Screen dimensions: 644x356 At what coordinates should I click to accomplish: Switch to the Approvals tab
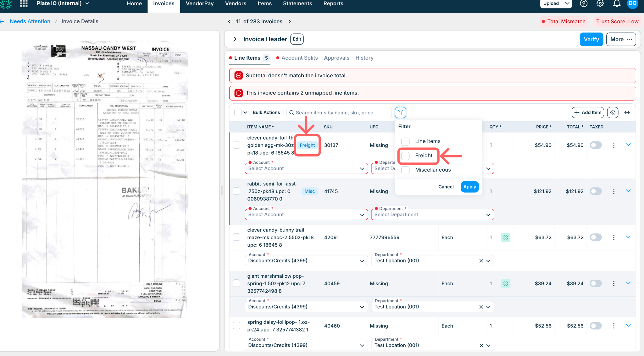336,58
